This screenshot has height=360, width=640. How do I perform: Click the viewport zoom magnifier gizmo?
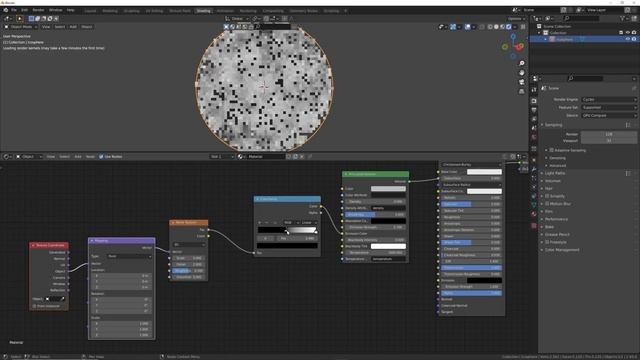(x=522, y=63)
